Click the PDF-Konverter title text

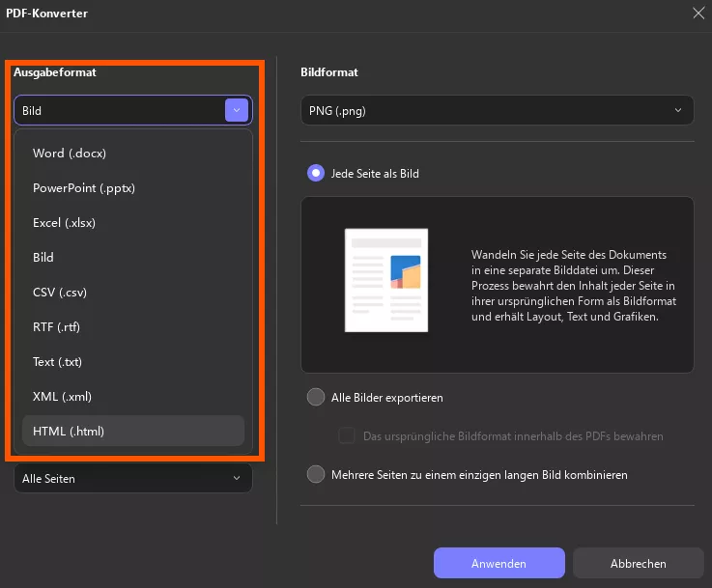tap(46, 14)
